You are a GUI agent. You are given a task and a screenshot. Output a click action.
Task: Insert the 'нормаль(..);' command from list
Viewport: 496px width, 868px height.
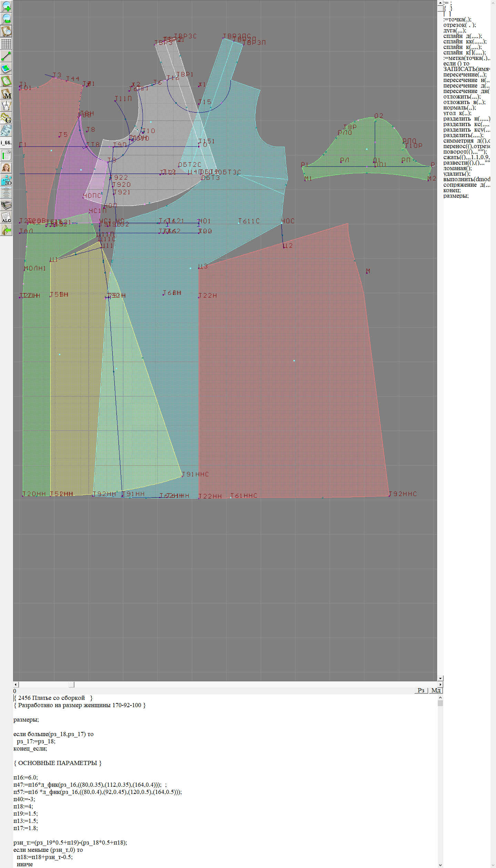pyautogui.click(x=459, y=107)
